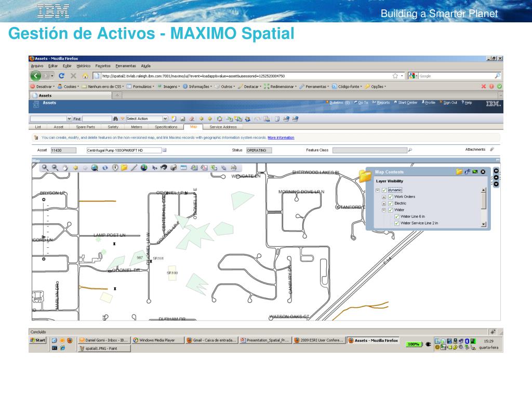
Task: Click the Feature Class lookup icon
Action: [410, 150]
